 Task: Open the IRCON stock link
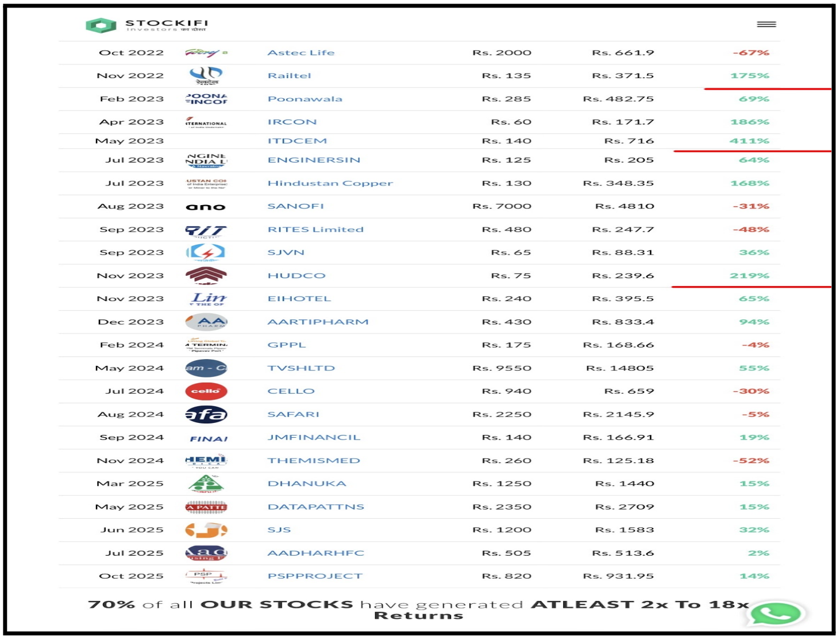(x=292, y=122)
